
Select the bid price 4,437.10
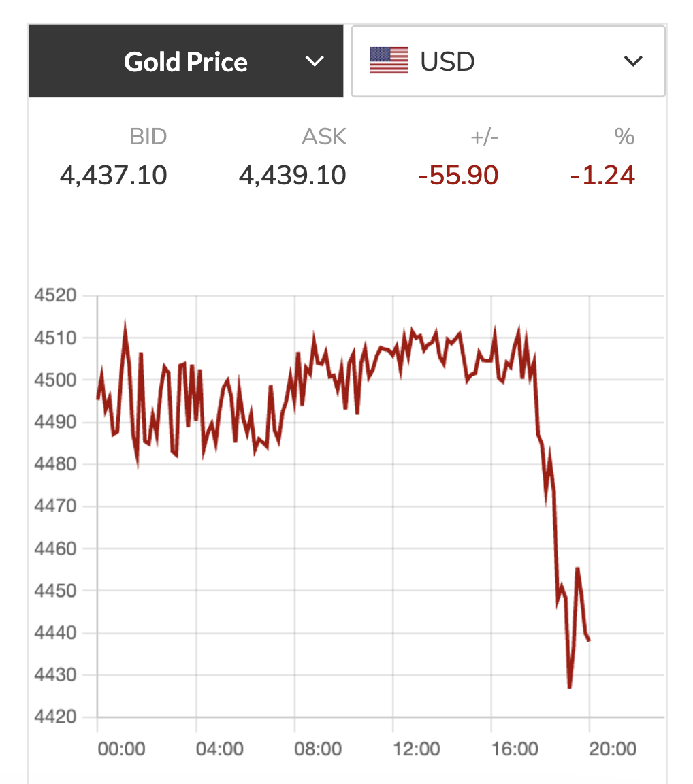tap(114, 176)
